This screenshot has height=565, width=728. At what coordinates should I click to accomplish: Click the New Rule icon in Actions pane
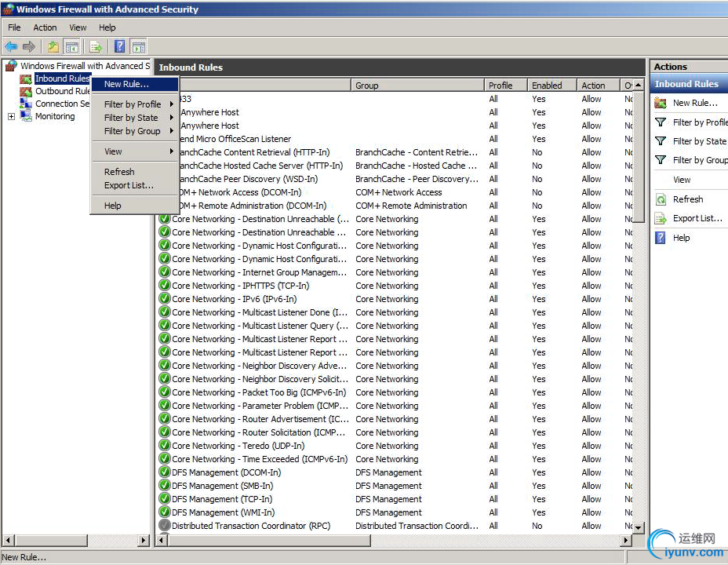point(661,103)
